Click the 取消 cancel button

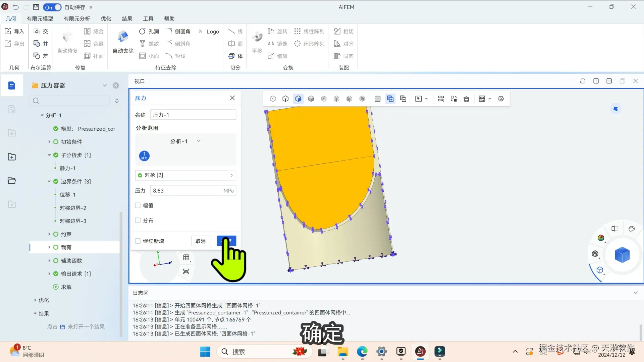pos(201,241)
